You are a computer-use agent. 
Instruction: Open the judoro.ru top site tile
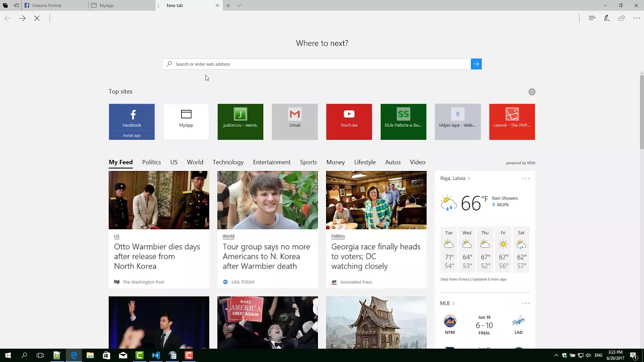click(240, 122)
